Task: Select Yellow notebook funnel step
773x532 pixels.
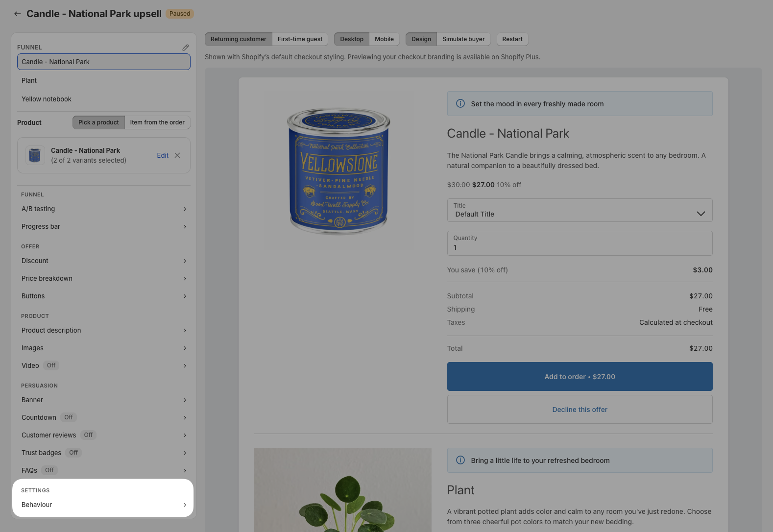Action: (x=104, y=99)
